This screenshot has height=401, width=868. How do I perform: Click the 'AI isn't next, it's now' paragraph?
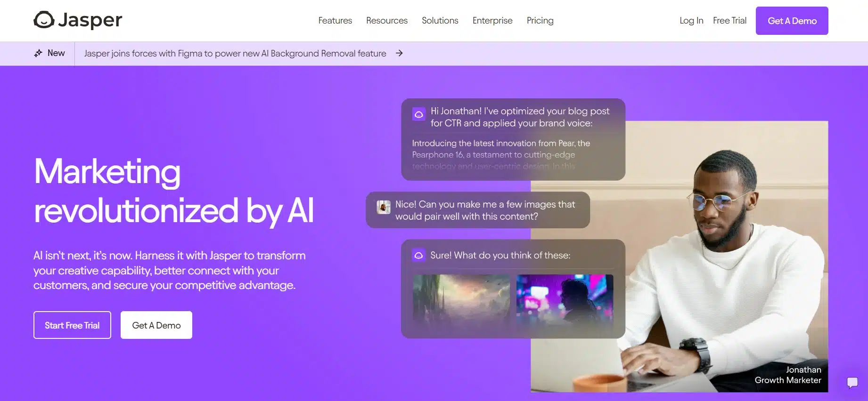[170, 271]
